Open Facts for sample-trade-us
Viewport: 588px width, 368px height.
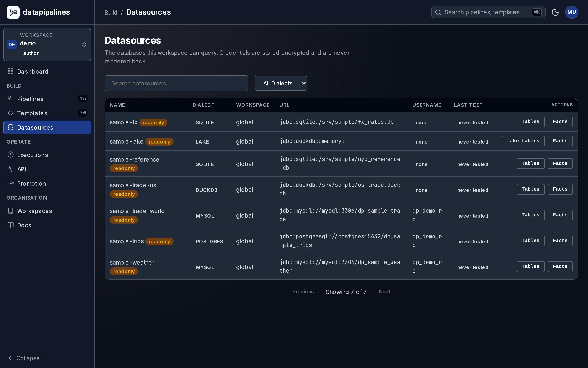pyautogui.click(x=560, y=189)
